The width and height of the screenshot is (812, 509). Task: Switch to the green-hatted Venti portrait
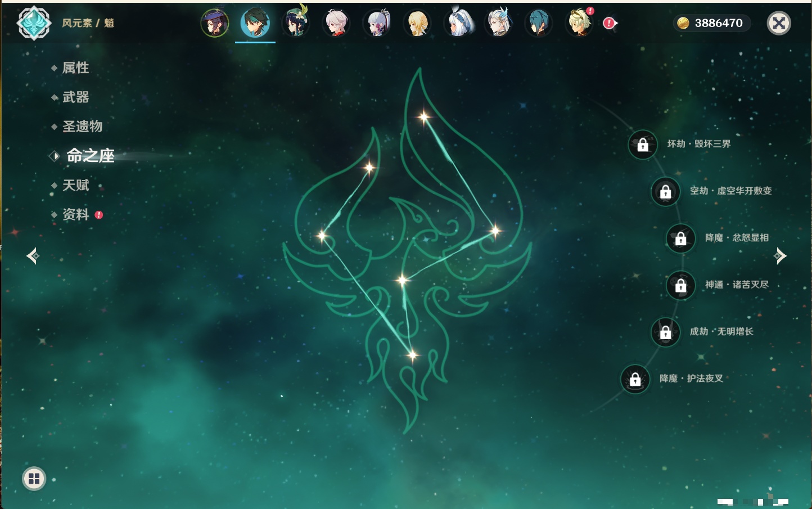296,22
